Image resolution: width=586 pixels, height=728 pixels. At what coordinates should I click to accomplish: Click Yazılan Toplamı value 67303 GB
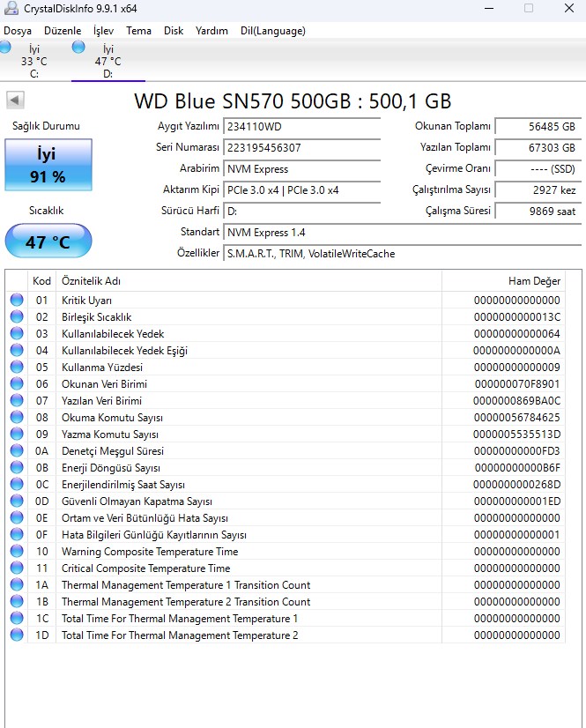click(x=538, y=148)
